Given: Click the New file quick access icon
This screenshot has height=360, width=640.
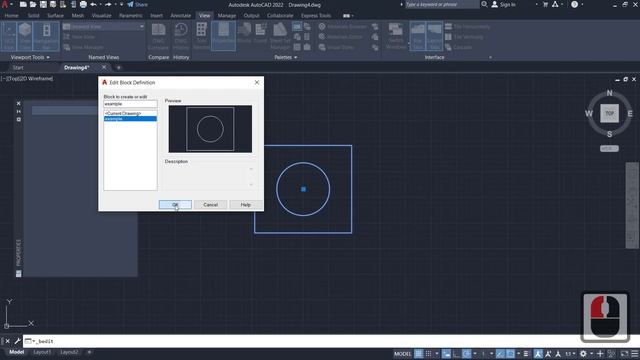Looking at the screenshot, I should tap(23, 4).
